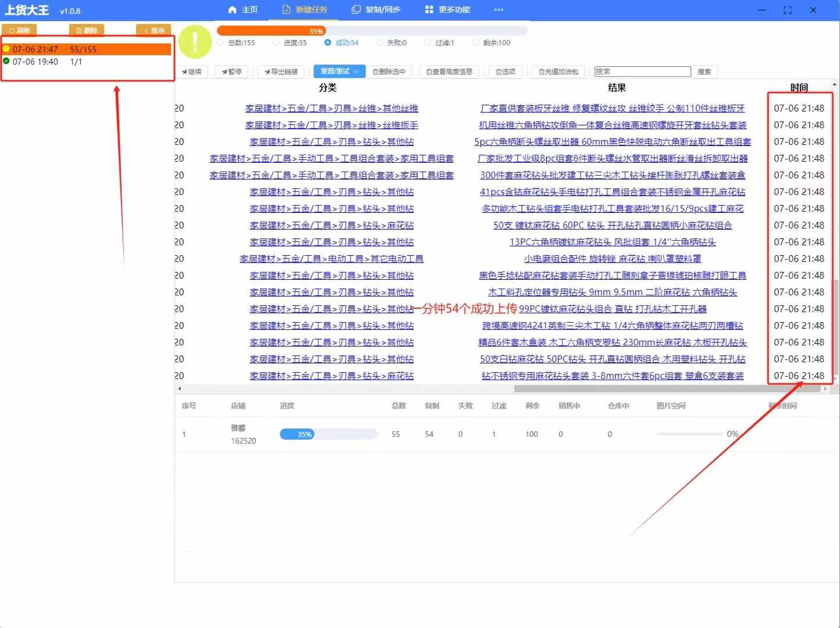Click the 查看高度信息 button

(449, 72)
